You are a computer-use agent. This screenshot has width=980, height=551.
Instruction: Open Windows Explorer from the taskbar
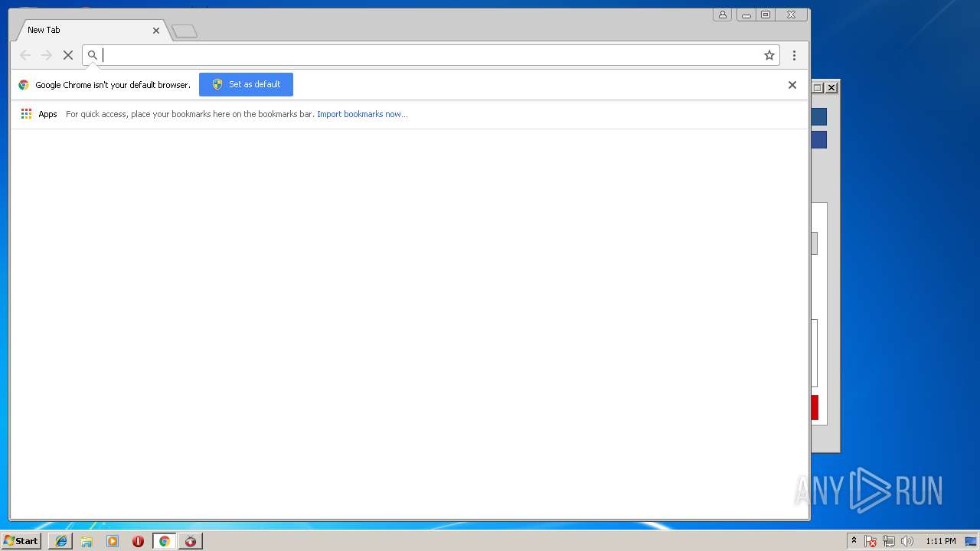[x=87, y=541]
